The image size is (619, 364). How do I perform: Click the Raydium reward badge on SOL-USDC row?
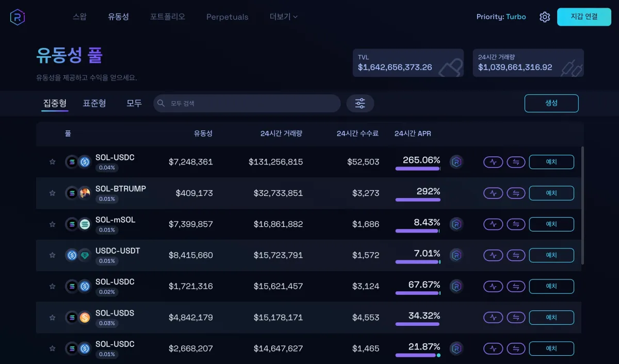456,162
